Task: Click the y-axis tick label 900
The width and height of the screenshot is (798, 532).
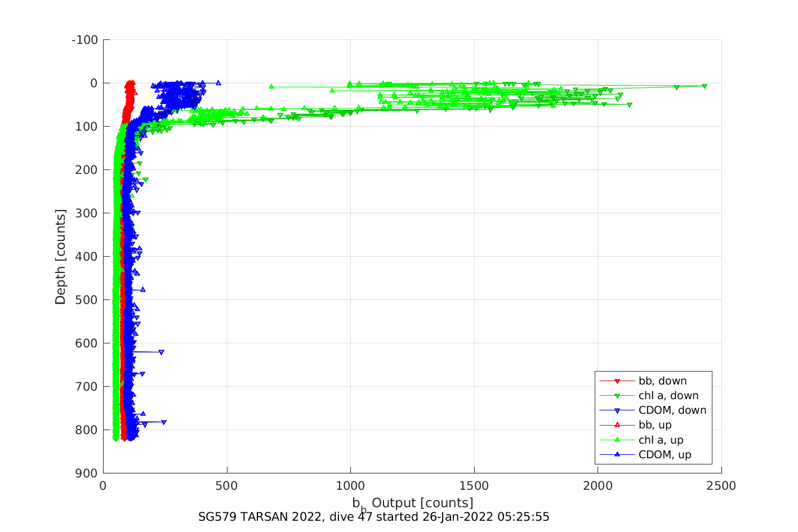Action: point(87,473)
